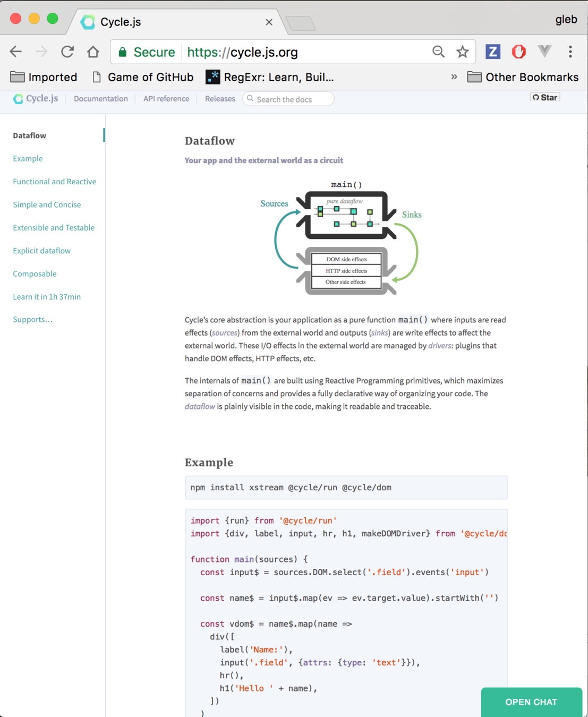
Task: Open the blue Z extension icon
Action: click(x=493, y=52)
